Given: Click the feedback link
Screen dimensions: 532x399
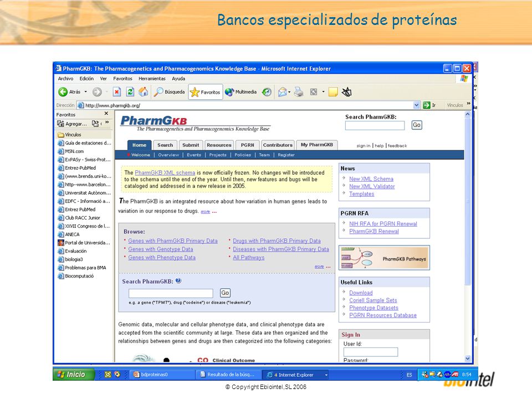Looking at the screenshot, I should (x=397, y=146).
